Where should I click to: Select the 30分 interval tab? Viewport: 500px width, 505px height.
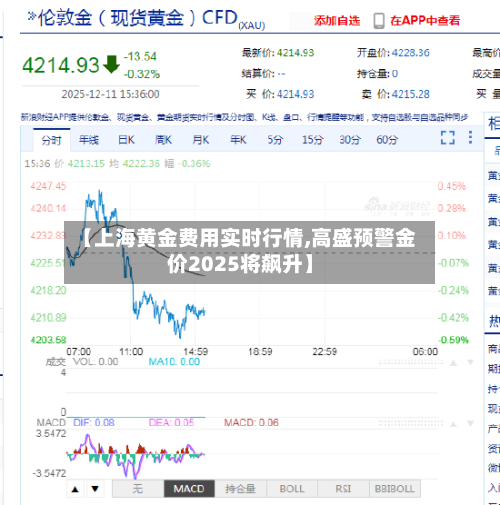(350, 140)
